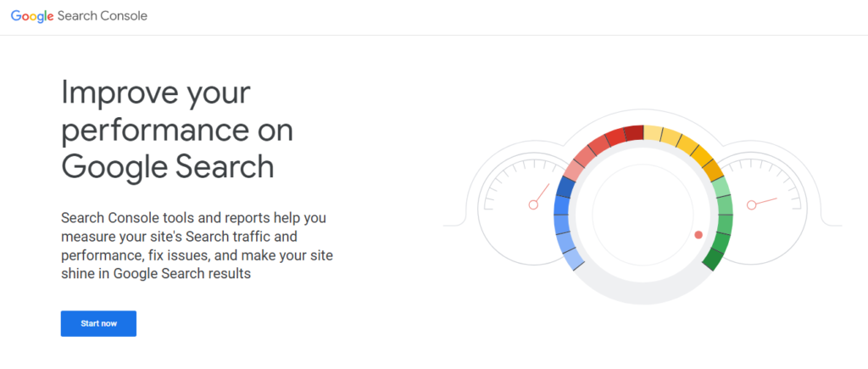The image size is (868, 369).
Task: Click the dark blue gauge segment
Action: click(567, 187)
